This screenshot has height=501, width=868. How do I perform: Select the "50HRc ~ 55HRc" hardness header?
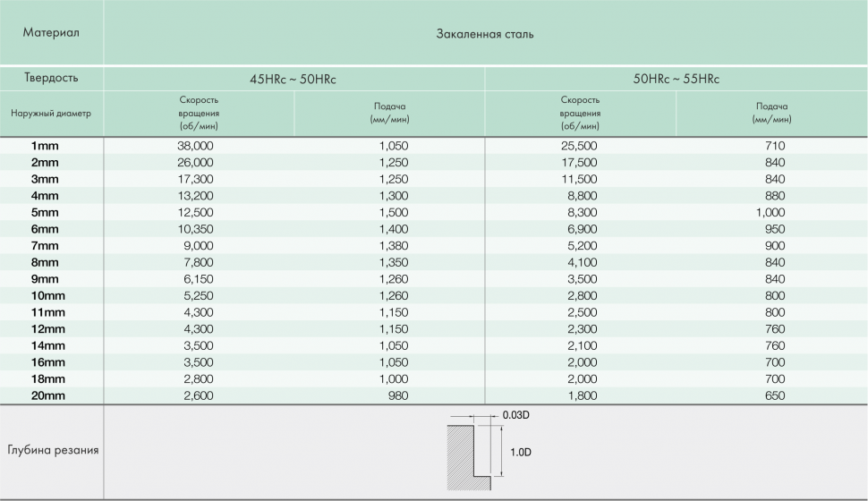[676, 79]
